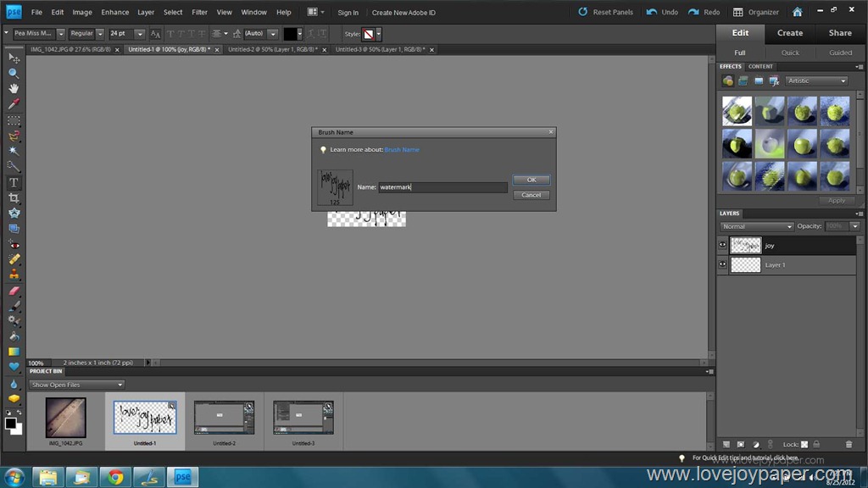Toggle Strikethrough text style

[x=202, y=34]
